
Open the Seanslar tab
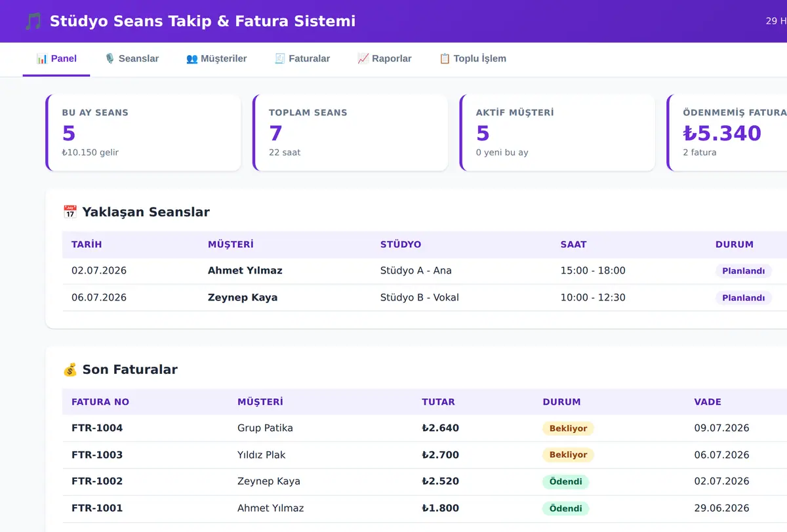click(x=132, y=59)
